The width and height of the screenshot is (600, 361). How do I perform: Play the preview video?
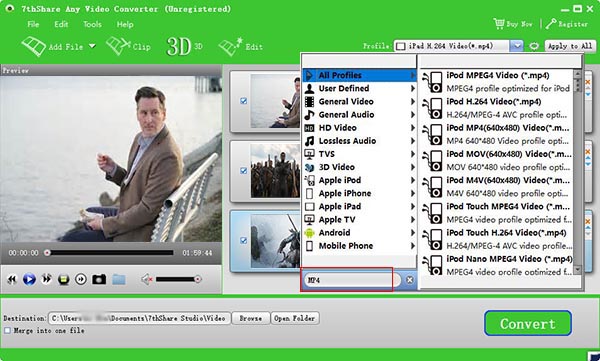(29, 279)
